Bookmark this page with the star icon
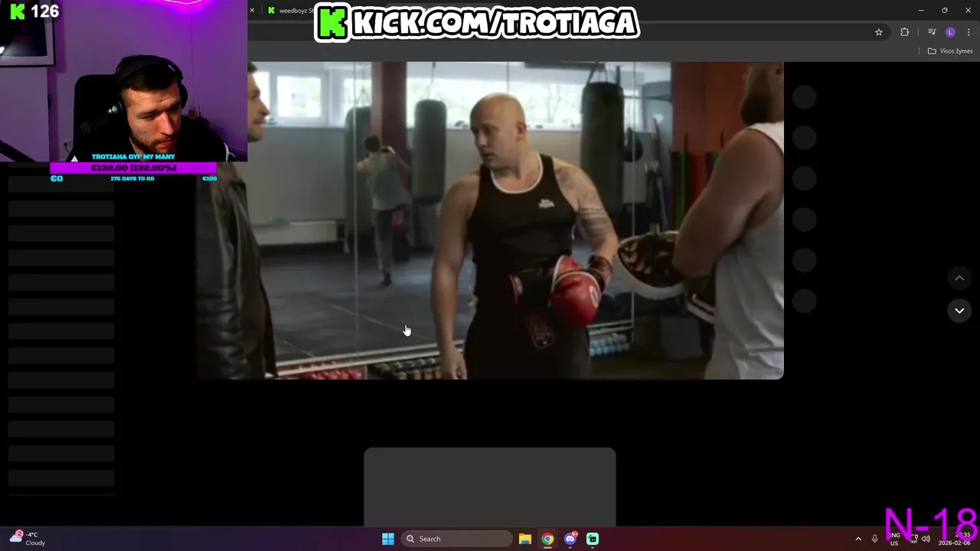Image resolution: width=980 pixels, height=551 pixels. click(879, 32)
